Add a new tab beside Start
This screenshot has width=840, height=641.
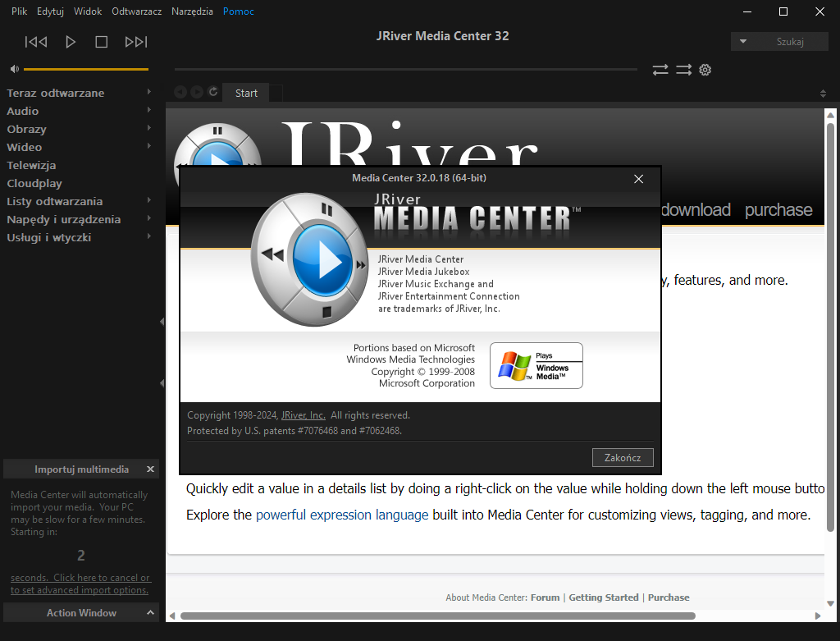click(276, 93)
